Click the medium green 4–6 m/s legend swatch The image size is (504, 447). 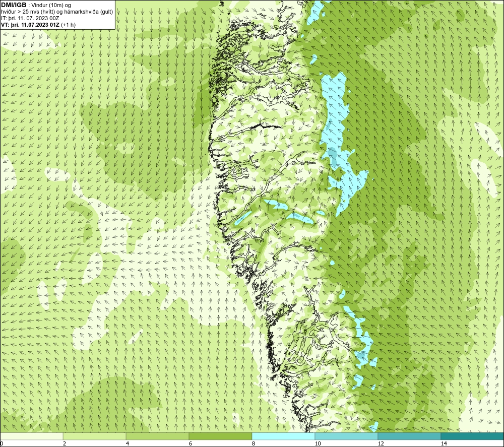(157, 436)
